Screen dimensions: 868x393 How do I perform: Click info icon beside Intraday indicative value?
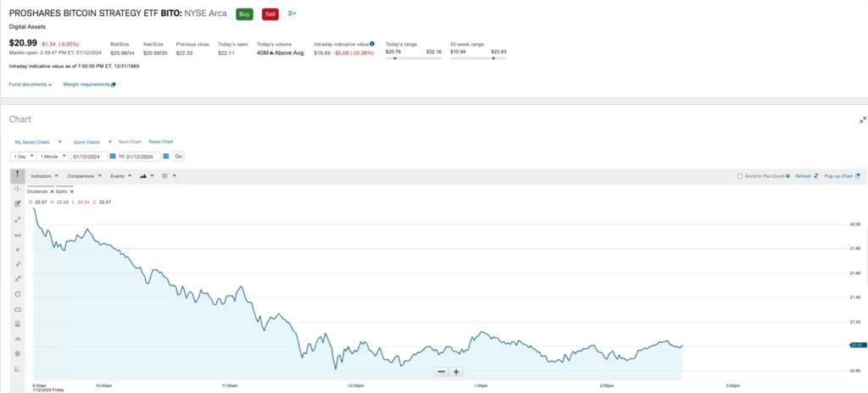click(372, 44)
